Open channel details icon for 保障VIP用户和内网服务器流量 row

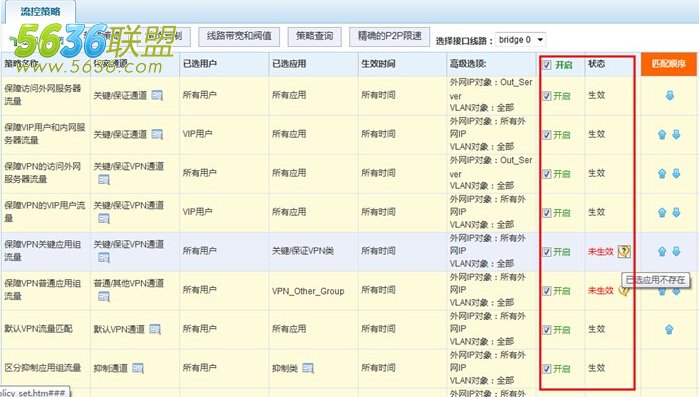coord(157,134)
